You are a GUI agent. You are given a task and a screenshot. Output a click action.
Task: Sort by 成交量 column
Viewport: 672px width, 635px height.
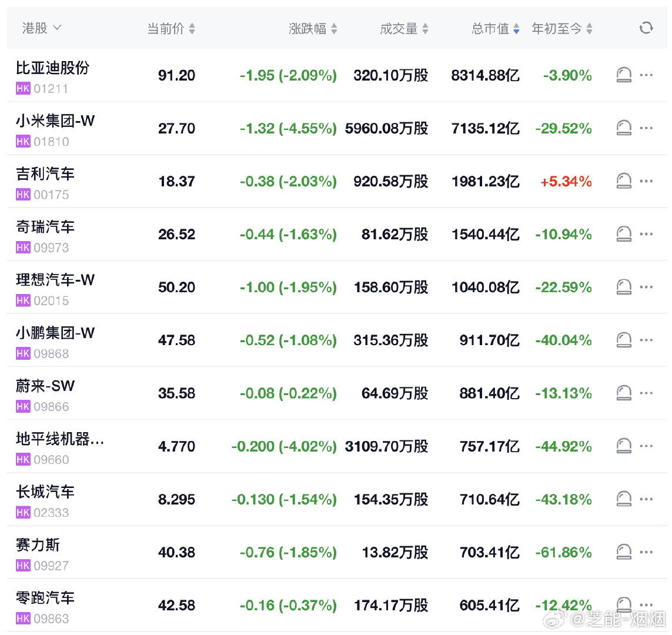point(404,29)
